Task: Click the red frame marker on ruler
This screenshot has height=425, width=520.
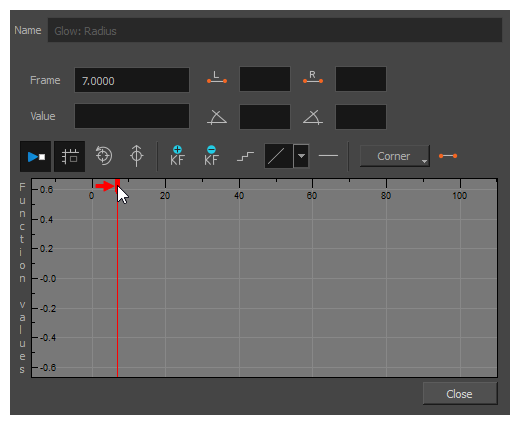Action: 117,185
